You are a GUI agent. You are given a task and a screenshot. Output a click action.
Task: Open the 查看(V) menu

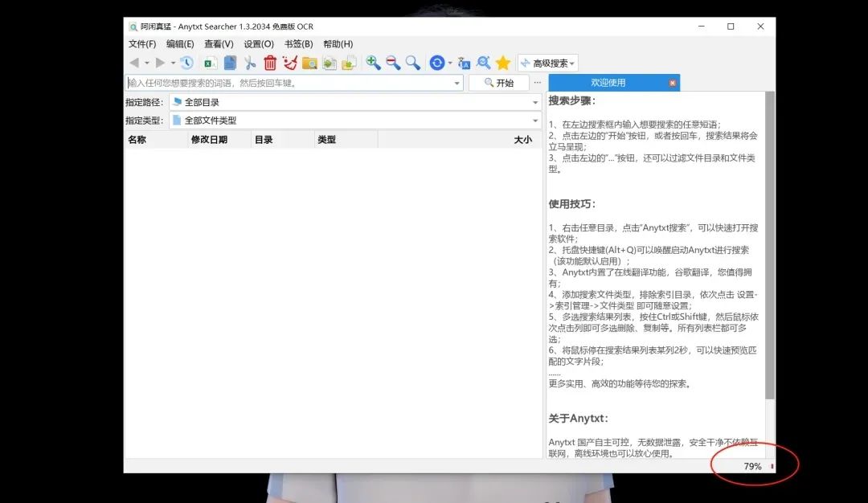tap(219, 43)
